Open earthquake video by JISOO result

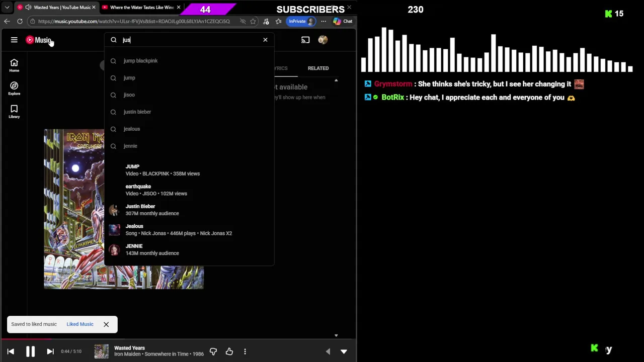pyautogui.click(x=189, y=190)
